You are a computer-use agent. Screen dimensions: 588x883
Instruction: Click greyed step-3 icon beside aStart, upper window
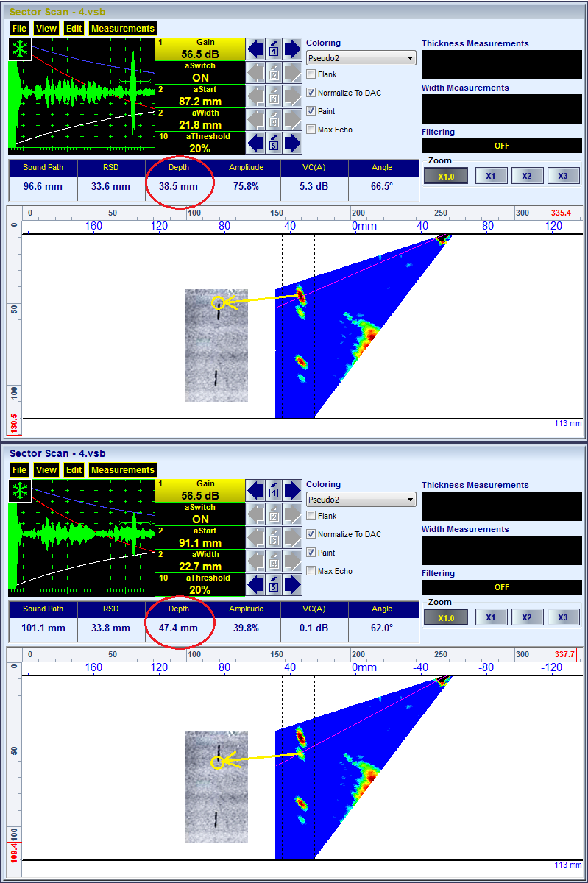click(x=274, y=96)
